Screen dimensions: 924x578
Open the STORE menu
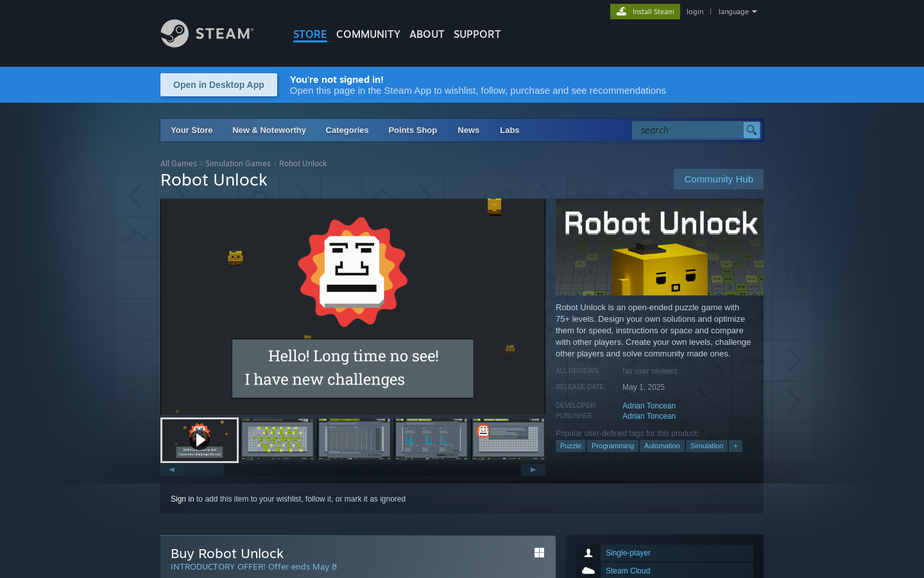310,34
